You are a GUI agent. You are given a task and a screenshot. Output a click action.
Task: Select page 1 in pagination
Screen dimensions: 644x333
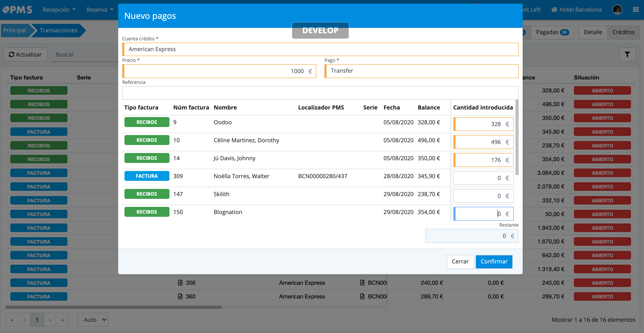pos(37,320)
